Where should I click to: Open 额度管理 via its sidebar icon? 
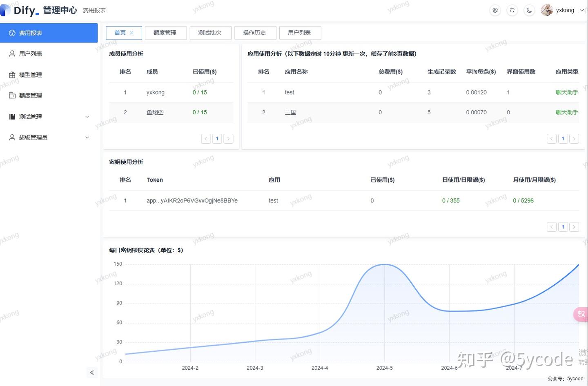click(11, 95)
